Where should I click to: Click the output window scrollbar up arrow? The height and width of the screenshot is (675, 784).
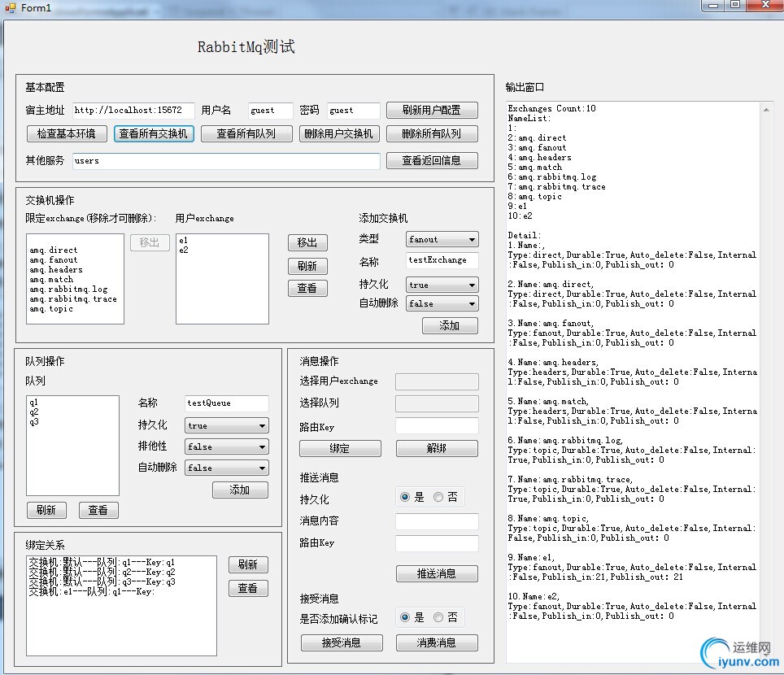pos(766,110)
